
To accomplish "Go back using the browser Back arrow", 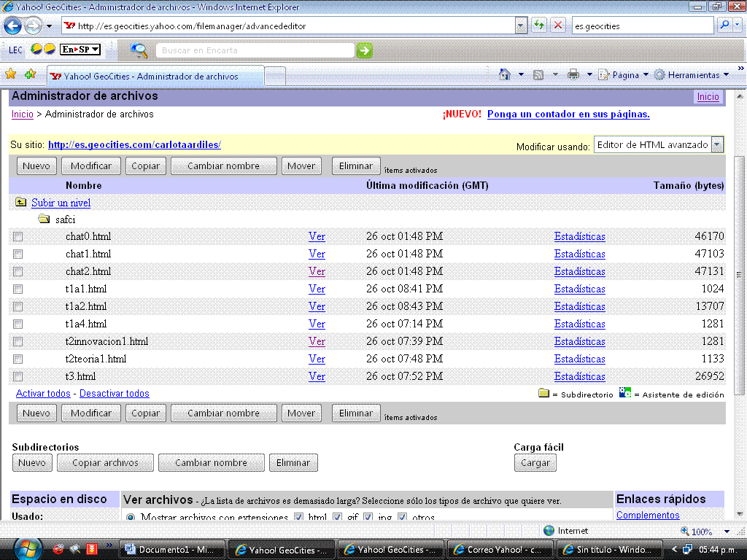I will [13, 26].
